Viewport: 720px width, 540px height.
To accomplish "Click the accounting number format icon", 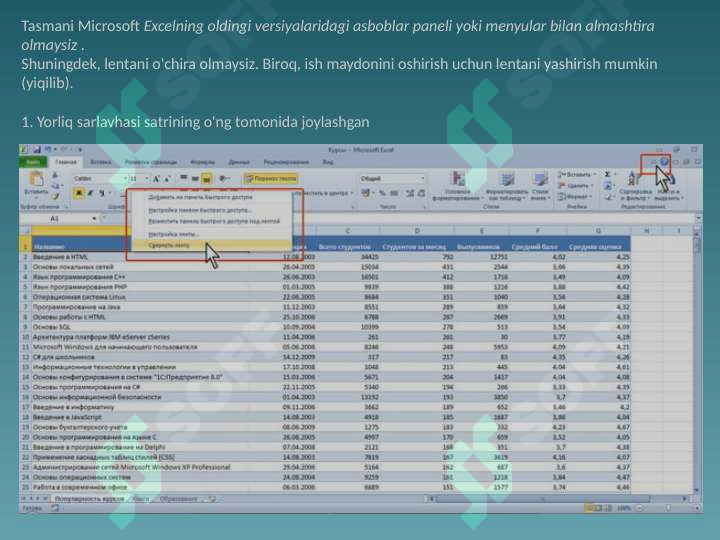I will 366,193.
